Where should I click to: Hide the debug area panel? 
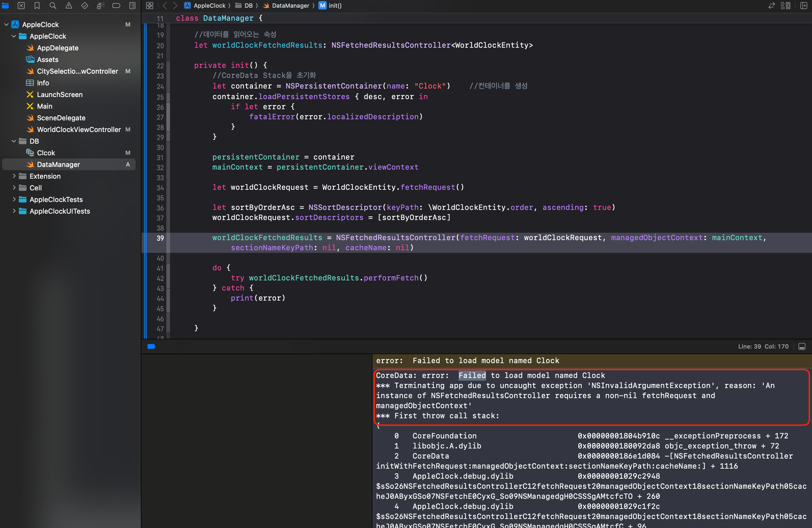click(802, 346)
